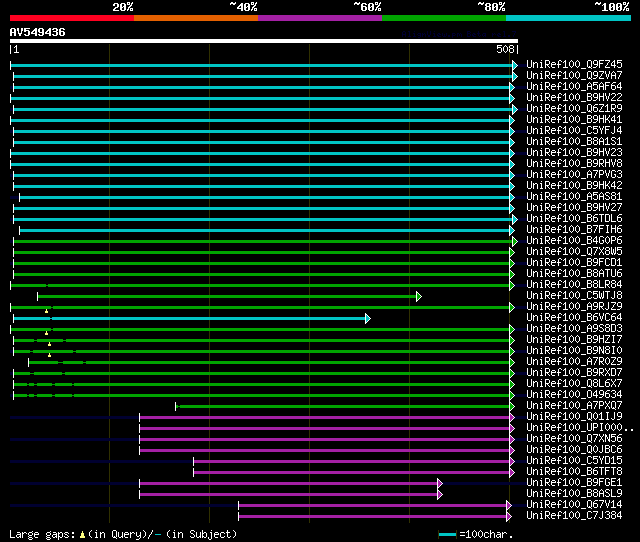Click the UniRef100_B9HV23 label

[574, 153]
